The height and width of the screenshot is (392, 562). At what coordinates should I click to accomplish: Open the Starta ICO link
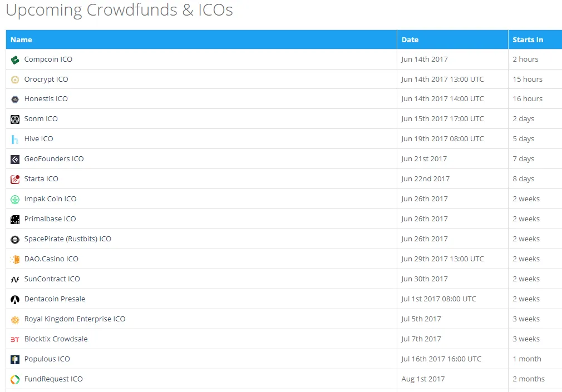[41, 179]
